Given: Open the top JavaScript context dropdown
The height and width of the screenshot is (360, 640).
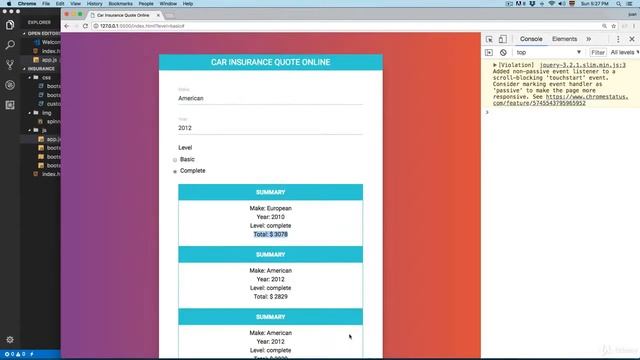Looking at the screenshot, I should coord(549,53).
